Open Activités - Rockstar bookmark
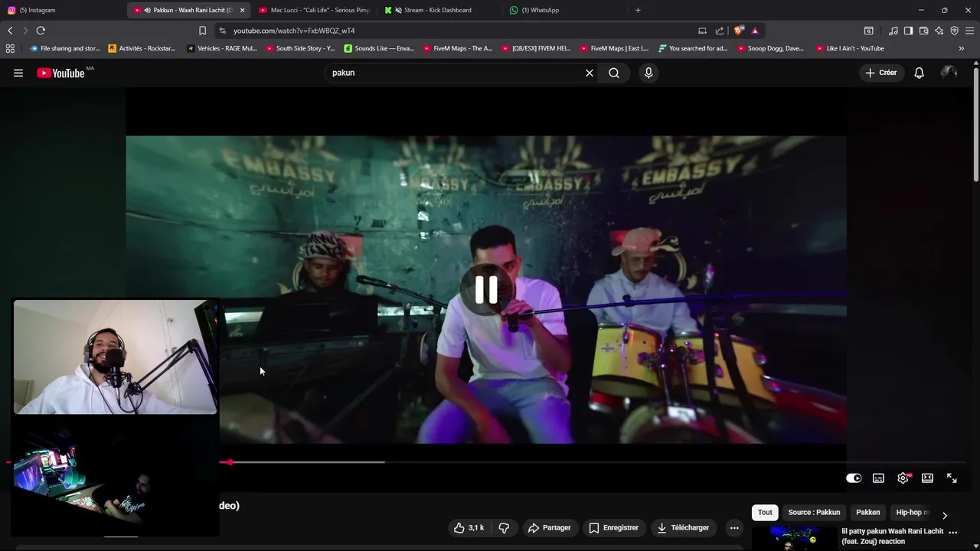The width and height of the screenshot is (980, 551). tap(142, 48)
